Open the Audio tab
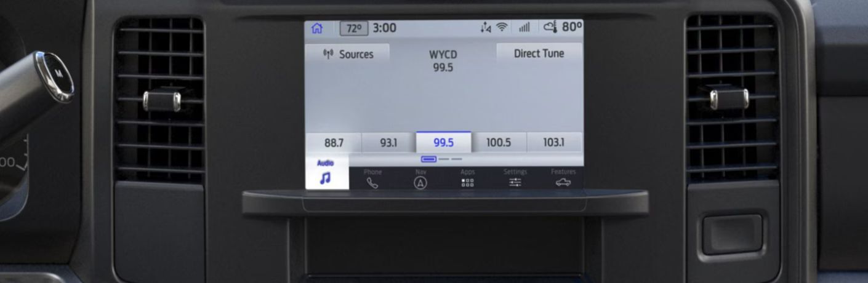 (x=327, y=172)
